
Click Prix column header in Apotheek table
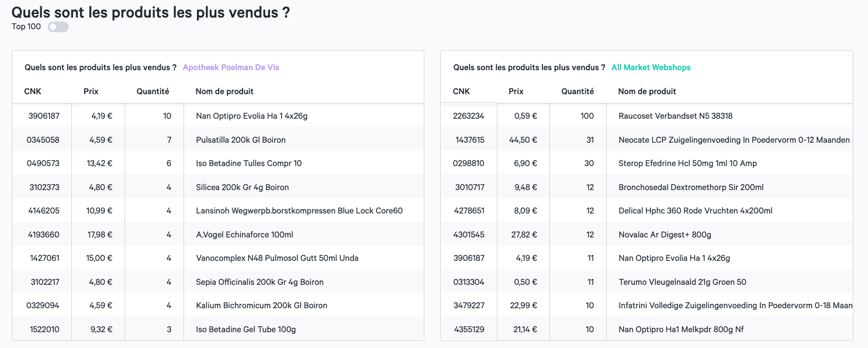click(91, 91)
